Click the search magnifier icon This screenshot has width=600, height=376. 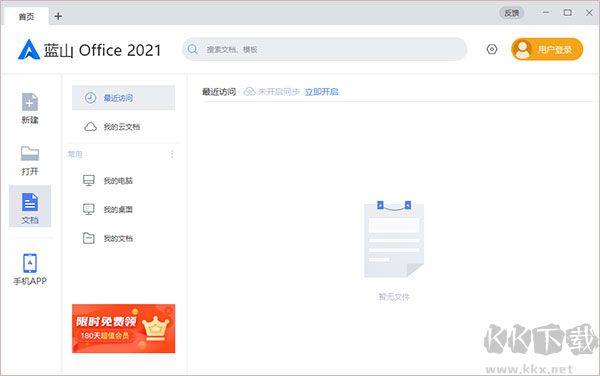click(x=193, y=49)
